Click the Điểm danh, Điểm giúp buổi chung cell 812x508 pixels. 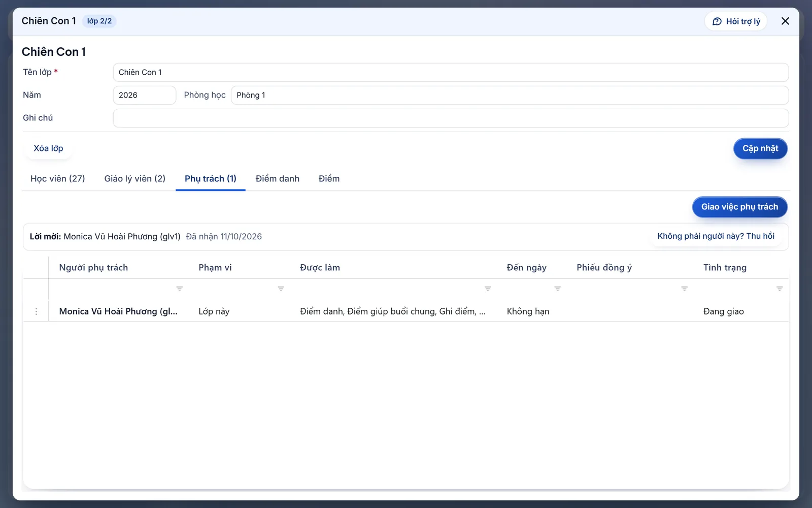[393, 311]
